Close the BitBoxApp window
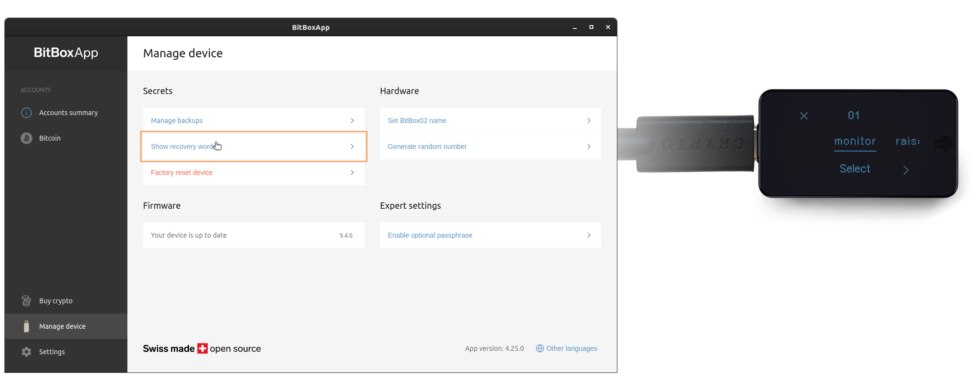This screenshot has height=392, width=980. [608, 27]
